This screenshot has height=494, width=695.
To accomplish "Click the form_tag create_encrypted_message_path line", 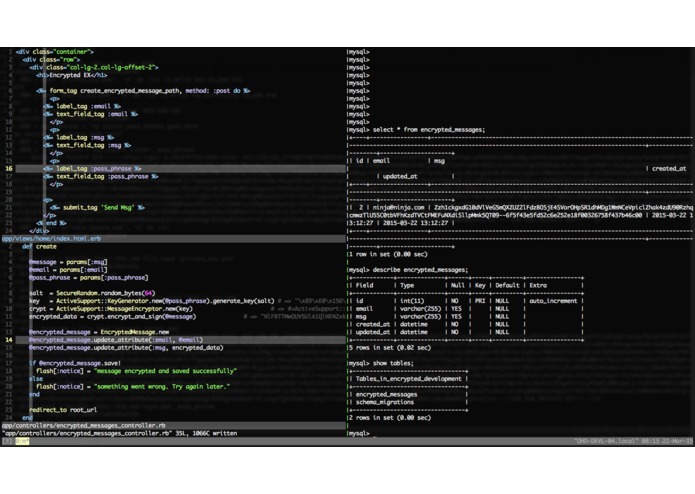I will point(143,91).
